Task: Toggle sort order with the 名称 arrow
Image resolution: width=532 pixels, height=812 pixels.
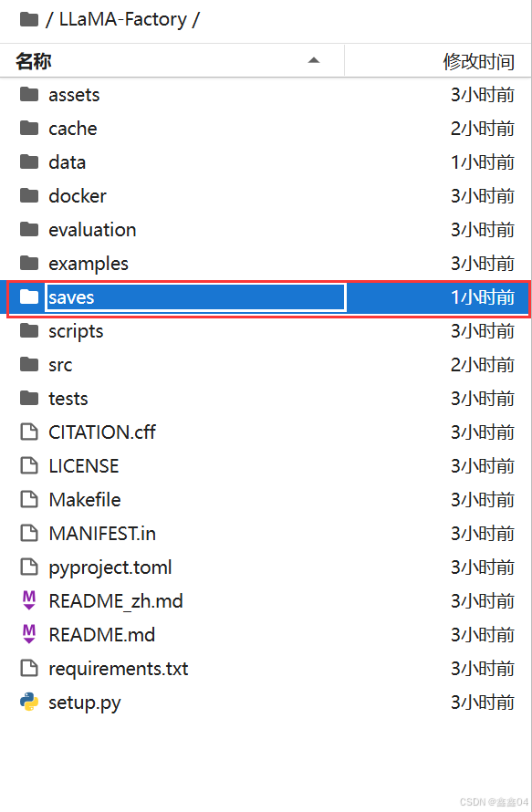Action: tap(313, 60)
